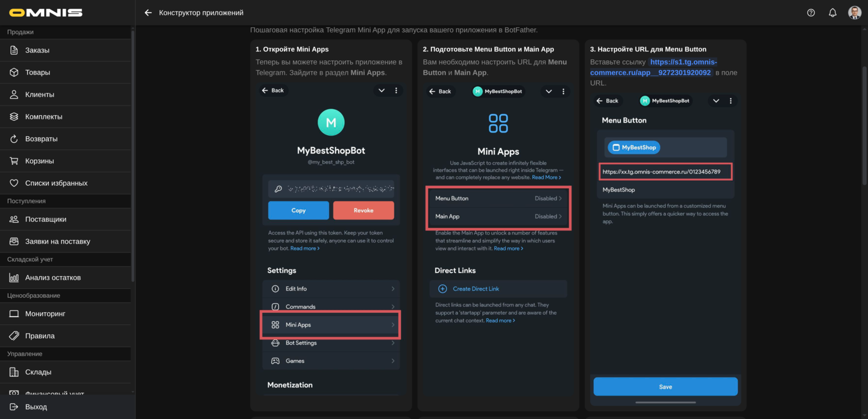
Task: Open the notifications bell
Action: [x=832, y=13]
